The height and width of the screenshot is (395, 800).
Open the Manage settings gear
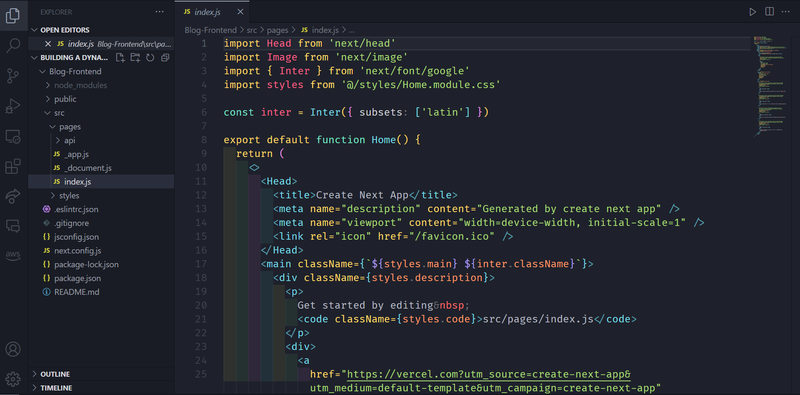[13, 379]
